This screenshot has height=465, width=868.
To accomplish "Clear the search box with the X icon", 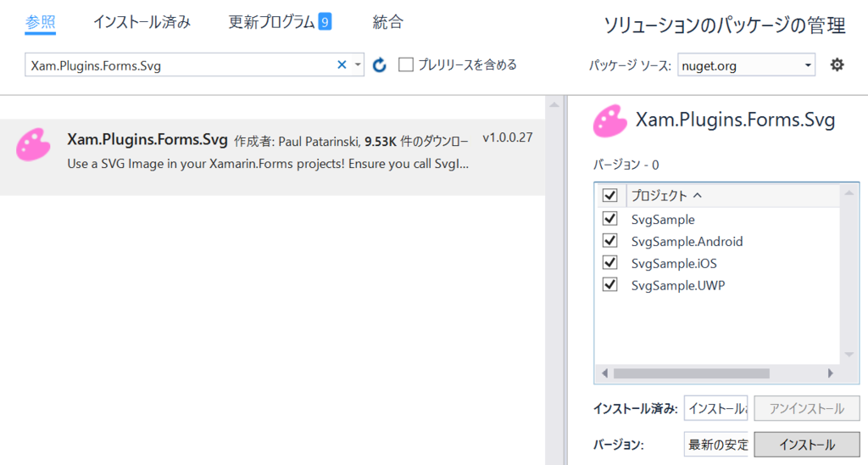I will [x=342, y=64].
